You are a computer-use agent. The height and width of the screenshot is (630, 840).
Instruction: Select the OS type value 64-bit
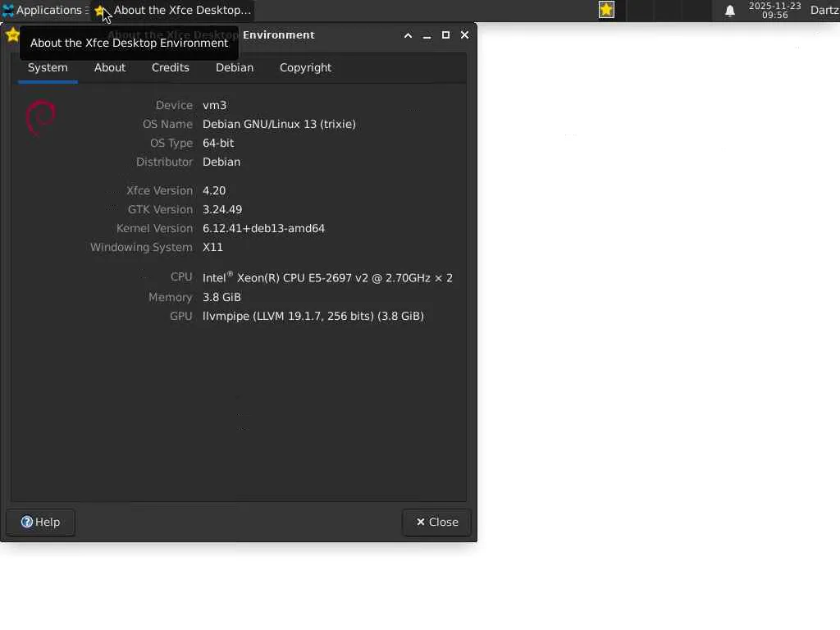pyautogui.click(x=218, y=143)
